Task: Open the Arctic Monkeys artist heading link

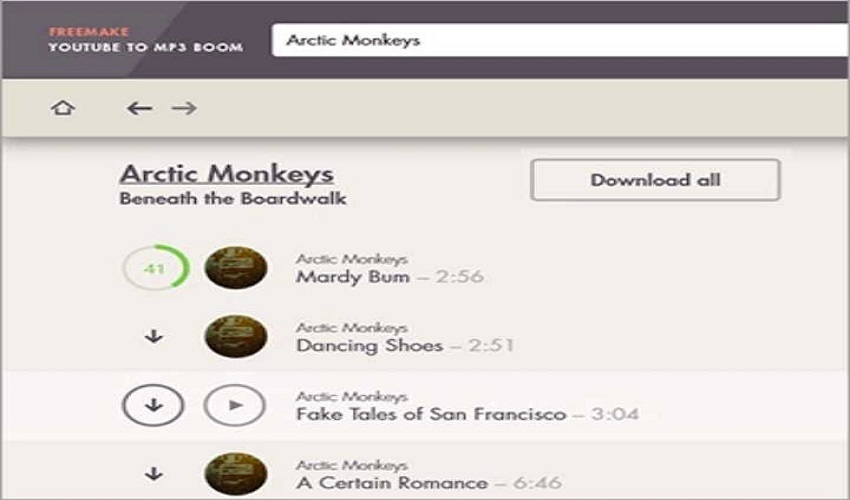Action: point(227,174)
